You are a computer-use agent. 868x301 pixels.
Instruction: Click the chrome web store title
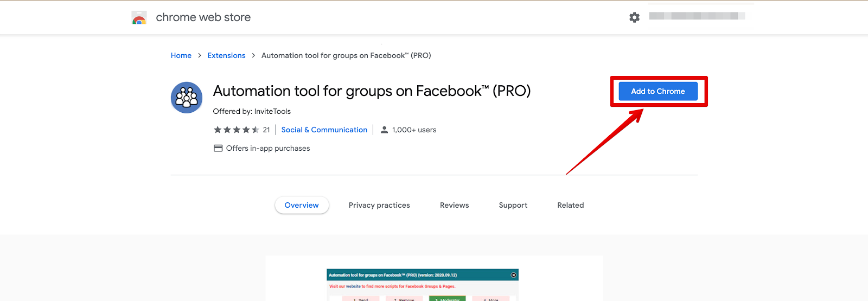pos(203,17)
